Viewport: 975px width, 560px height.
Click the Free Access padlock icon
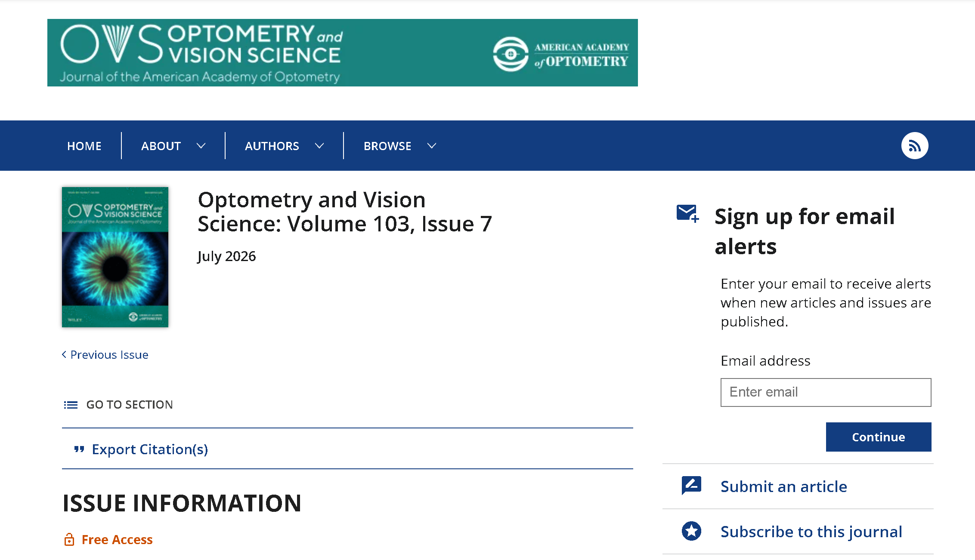click(69, 539)
